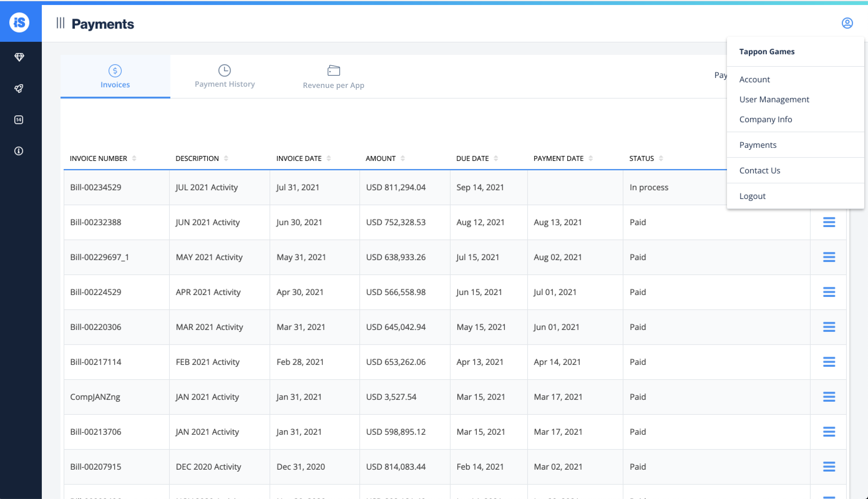Click JUL 2021 Activity description
This screenshot has height=499, width=868.
coord(206,187)
